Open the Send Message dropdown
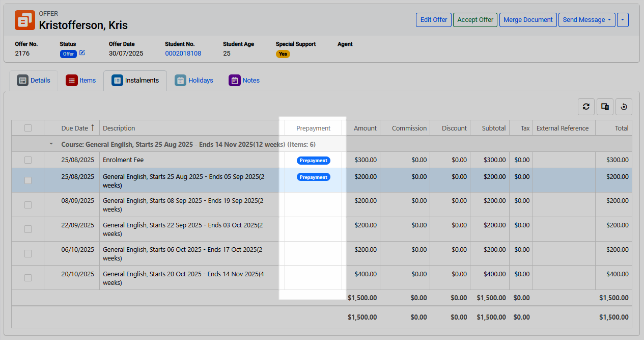This screenshot has height=340, width=644. pyautogui.click(x=586, y=20)
